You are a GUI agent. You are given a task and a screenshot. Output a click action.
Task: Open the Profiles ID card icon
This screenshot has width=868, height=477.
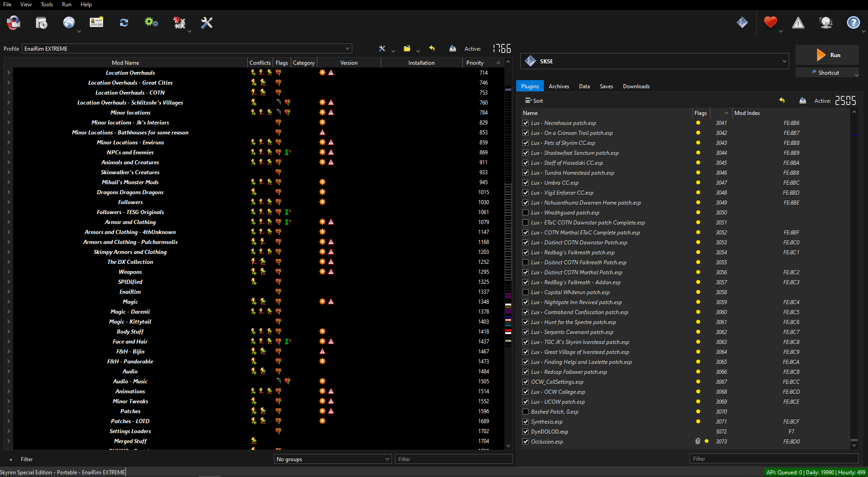point(96,23)
